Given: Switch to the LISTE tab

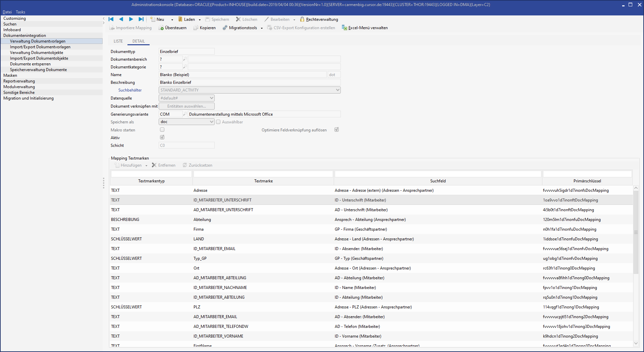Looking at the screenshot, I should point(118,41).
